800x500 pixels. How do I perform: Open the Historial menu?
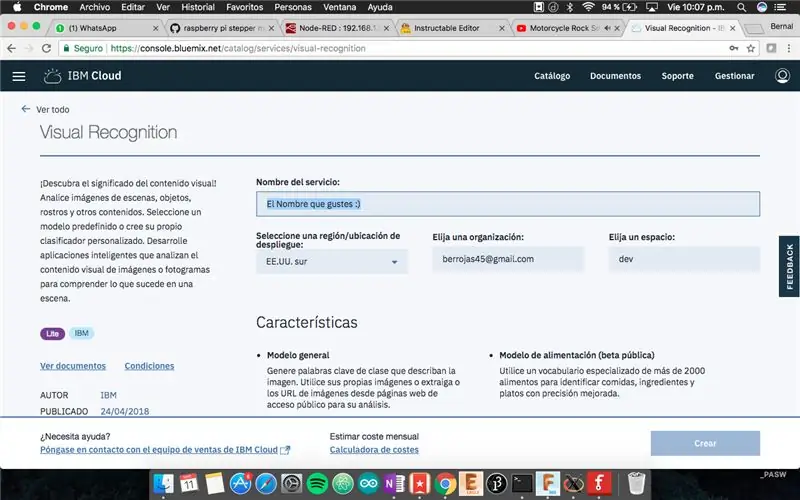pyautogui.click(x=197, y=7)
